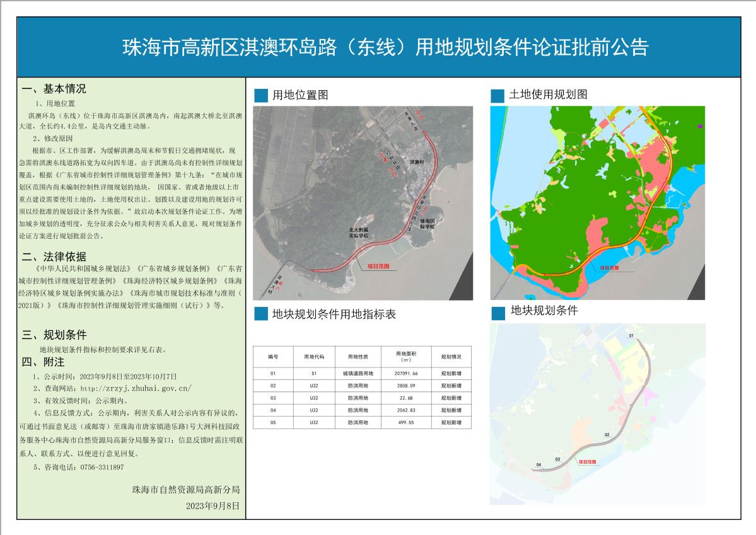The height and width of the screenshot is (535, 756).
Task: Select the line 3、有效反馈时间：公示期内
Action: point(81,401)
